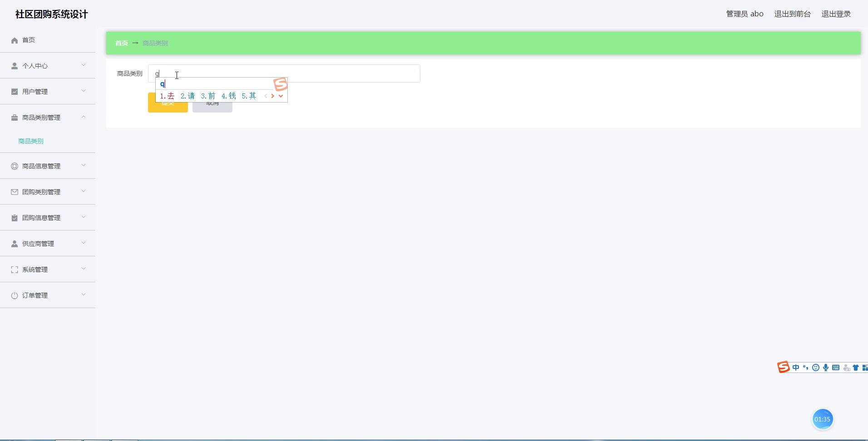Toggle the IME punctuation mode button
868x441 pixels.
(x=805, y=367)
